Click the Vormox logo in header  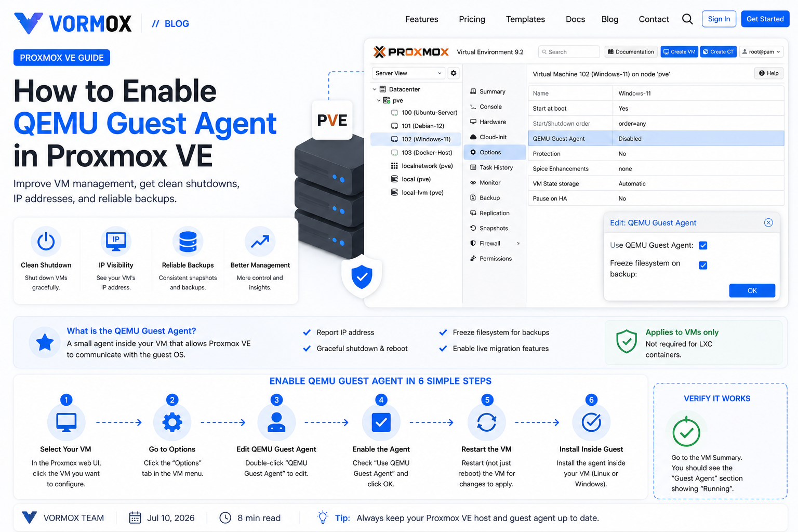click(x=73, y=23)
